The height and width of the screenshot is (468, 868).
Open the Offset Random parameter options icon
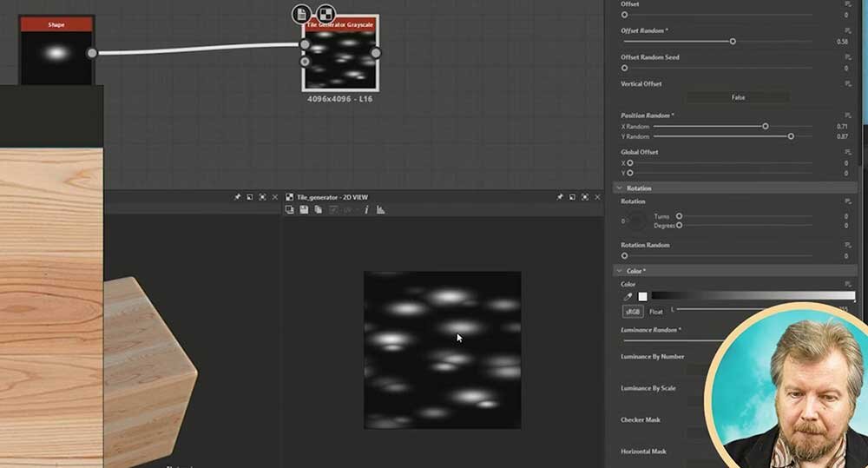click(x=847, y=31)
